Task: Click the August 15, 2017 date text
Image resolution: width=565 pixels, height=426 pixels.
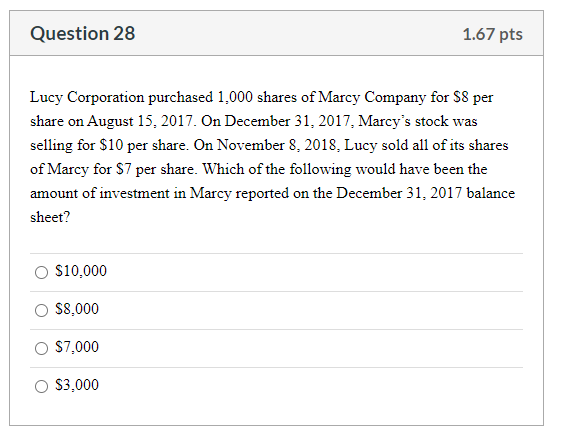Action: tap(142, 121)
